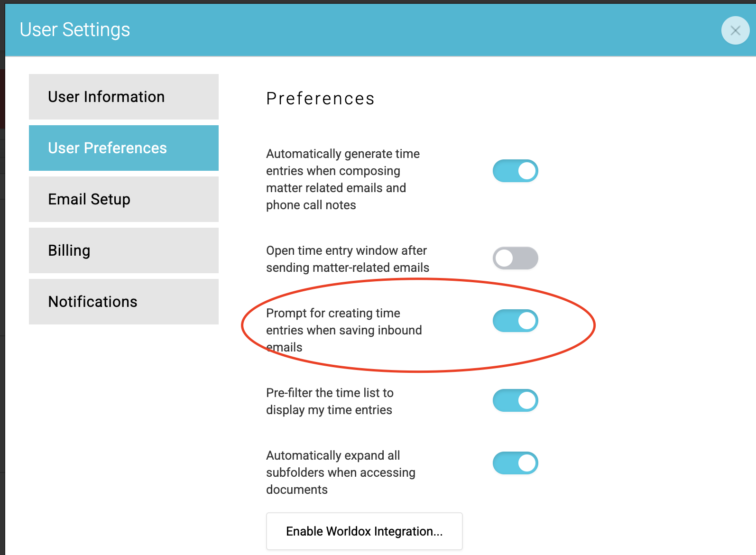Disable automatic time entry generation toggle
The image size is (756, 555).
click(x=516, y=171)
